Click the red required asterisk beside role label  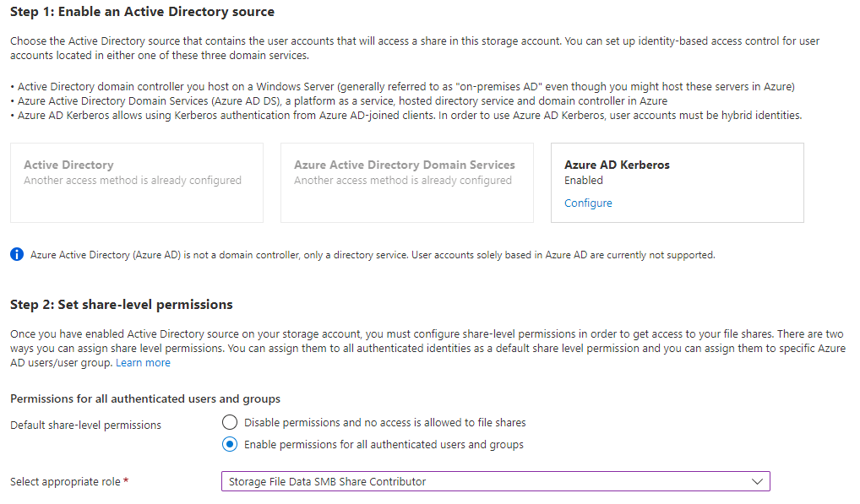126,480
